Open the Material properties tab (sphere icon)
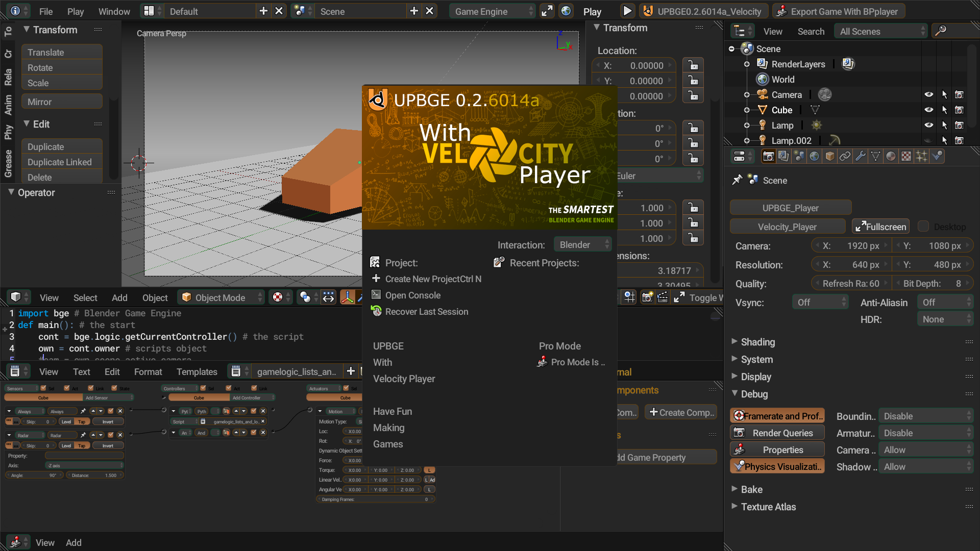 point(891,157)
